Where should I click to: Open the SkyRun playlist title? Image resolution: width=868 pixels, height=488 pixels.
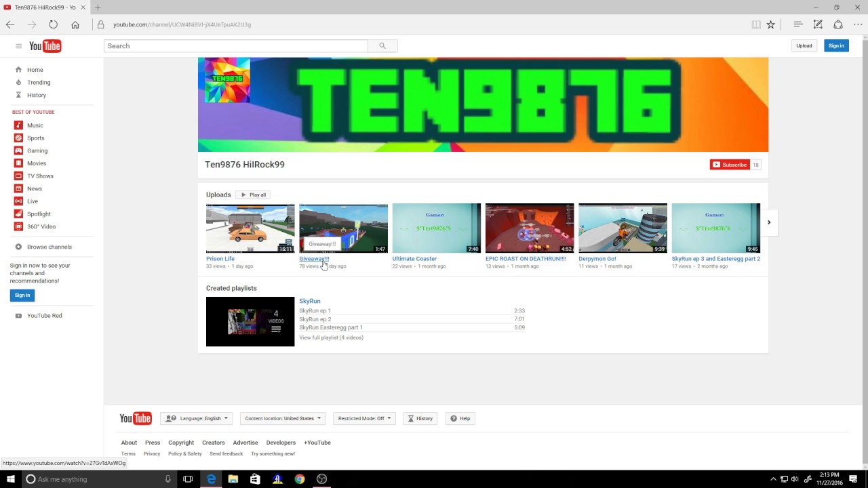(310, 301)
